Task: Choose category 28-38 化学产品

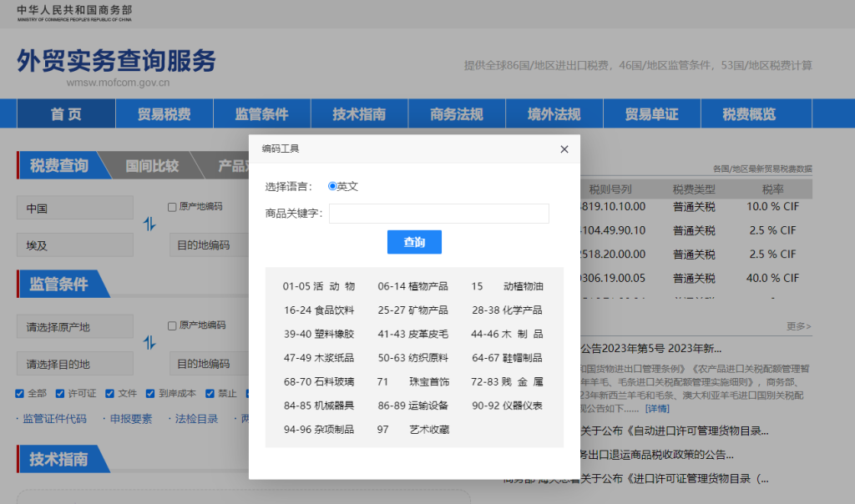Action: [507, 310]
